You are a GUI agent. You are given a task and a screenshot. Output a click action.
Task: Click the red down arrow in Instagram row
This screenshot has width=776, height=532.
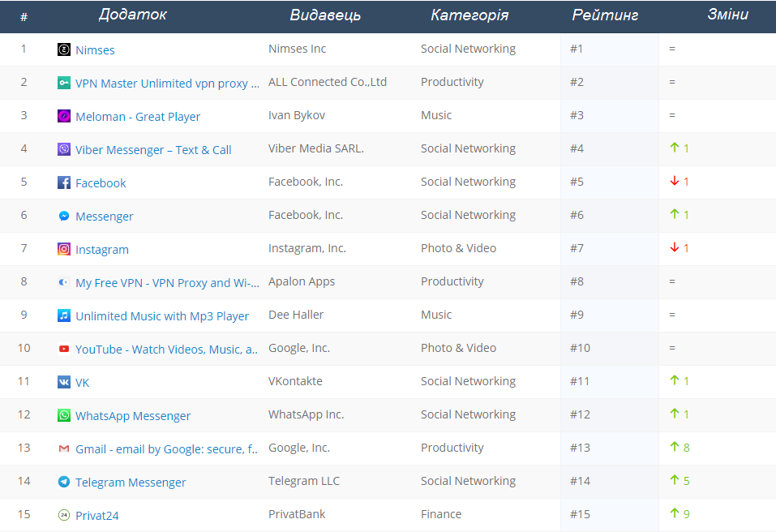(x=674, y=247)
